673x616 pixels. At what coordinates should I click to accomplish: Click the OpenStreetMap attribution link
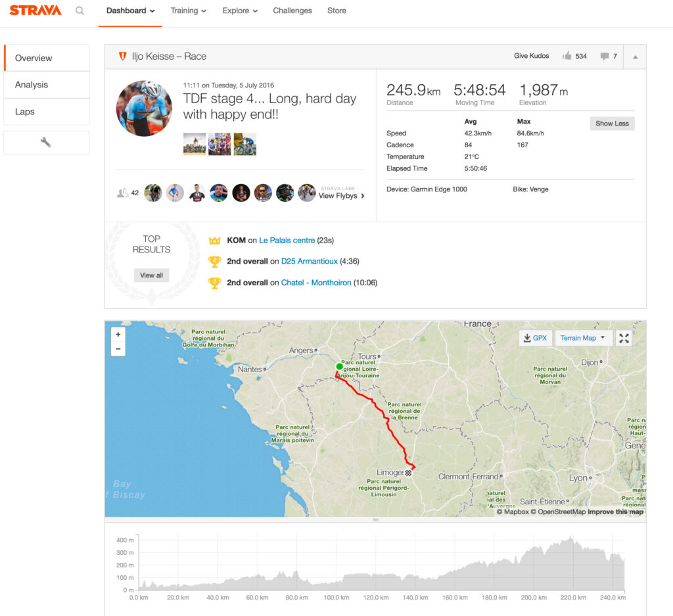tap(558, 511)
